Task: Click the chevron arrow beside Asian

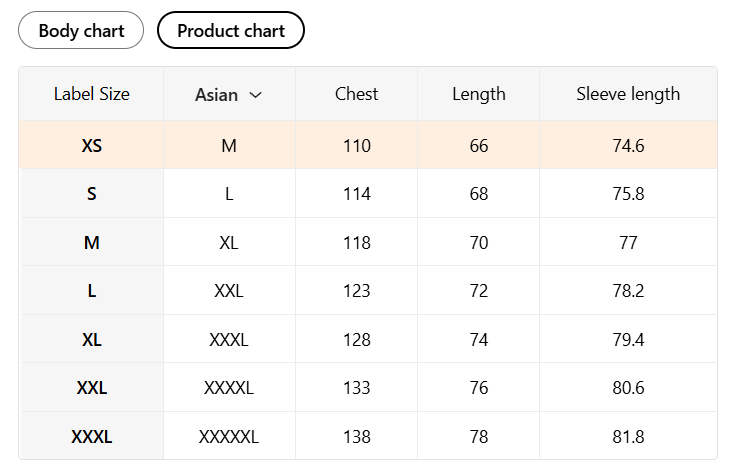Action: pyautogui.click(x=255, y=95)
